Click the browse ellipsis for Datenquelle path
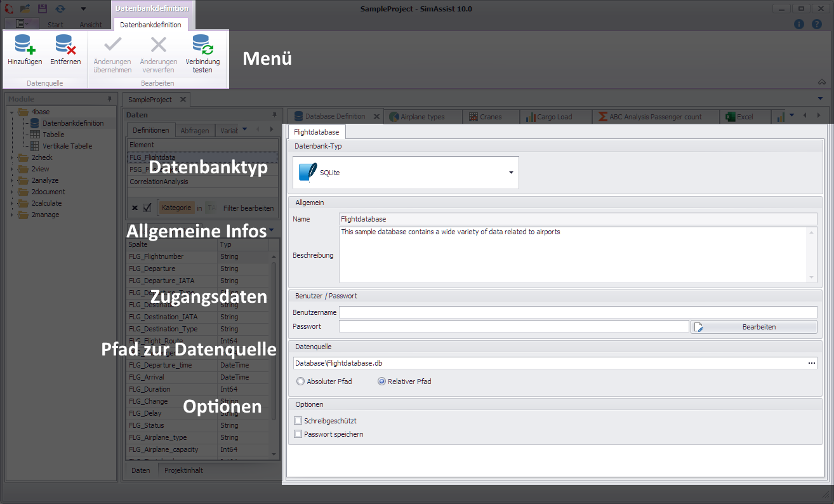This screenshot has height=504, width=834. click(811, 363)
